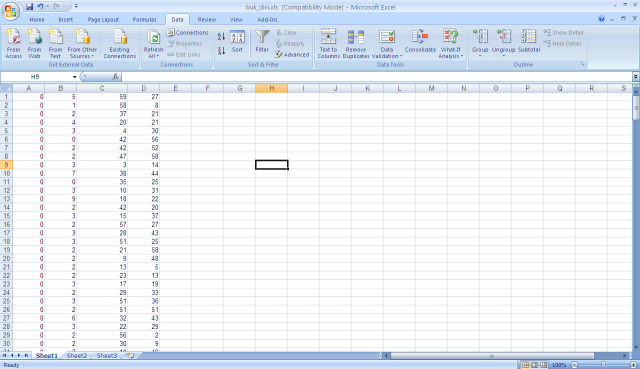Select the Remove Duplicates tool

(x=356, y=43)
